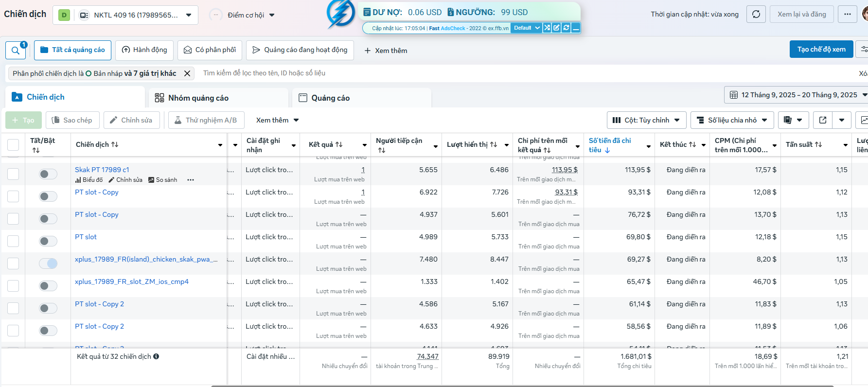
Task: Click the green Tạo create button
Action: (23, 120)
